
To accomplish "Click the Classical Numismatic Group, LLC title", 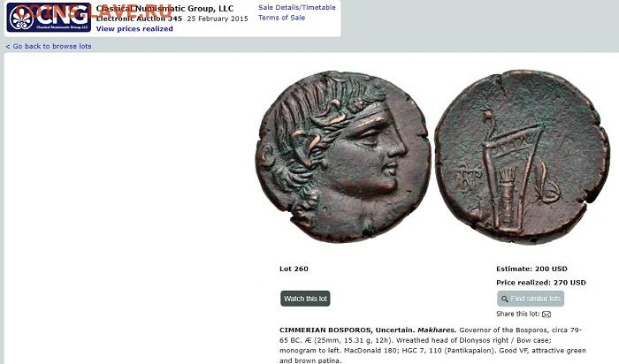I will coord(164,8).
